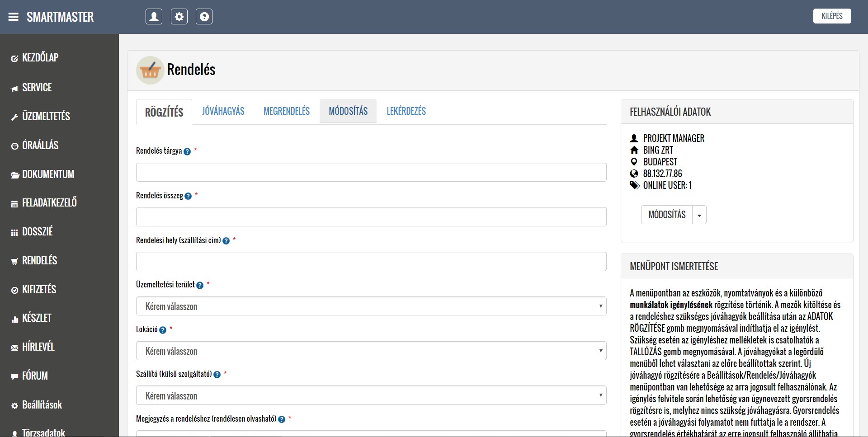Click the help question mark header icon

point(204,17)
